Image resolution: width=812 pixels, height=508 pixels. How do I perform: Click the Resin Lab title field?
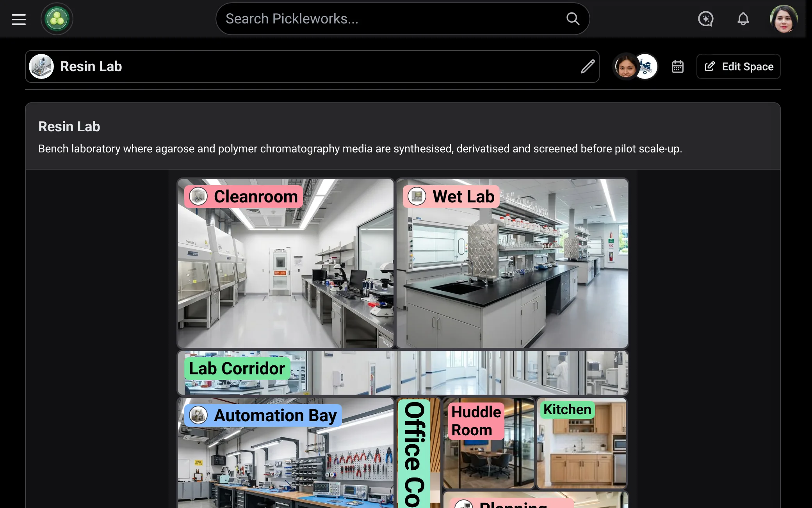tap(312, 66)
